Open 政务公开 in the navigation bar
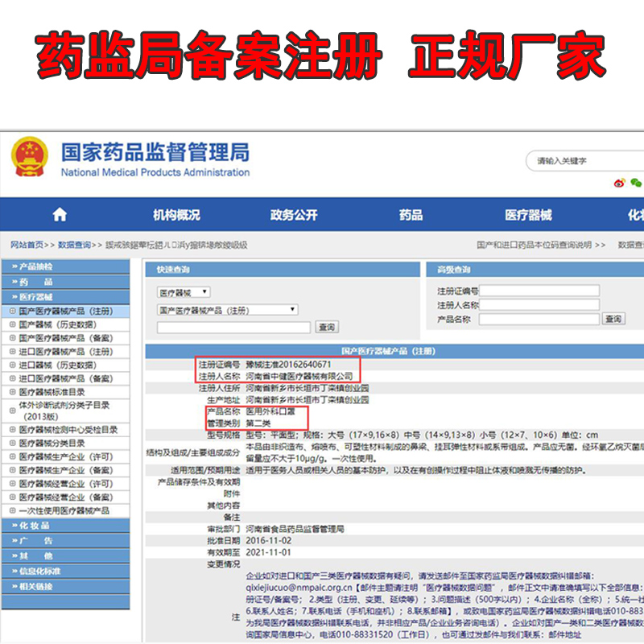644x644 pixels. 294,215
